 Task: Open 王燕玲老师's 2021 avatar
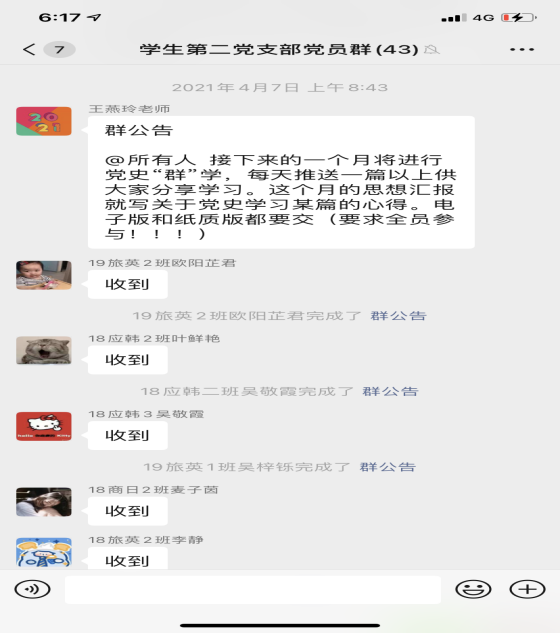coord(44,121)
